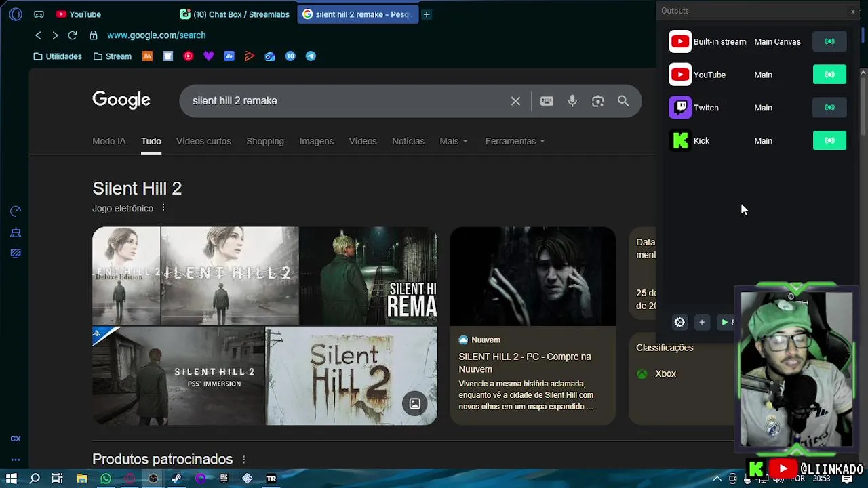868x488 pixels.
Task: Select the 'Vídeos curtos' search tab
Action: [x=203, y=141]
